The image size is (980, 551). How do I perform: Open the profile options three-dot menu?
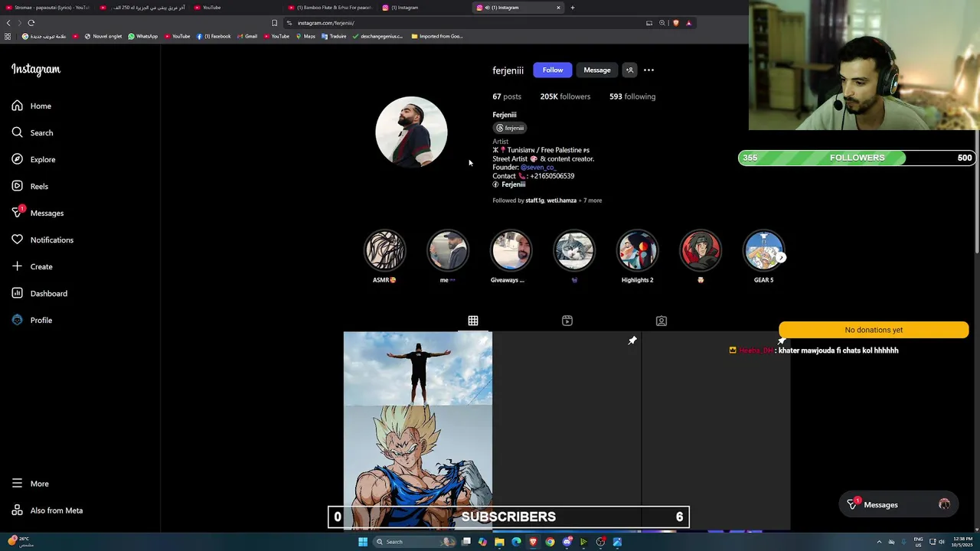pyautogui.click(x=648, y=70)
